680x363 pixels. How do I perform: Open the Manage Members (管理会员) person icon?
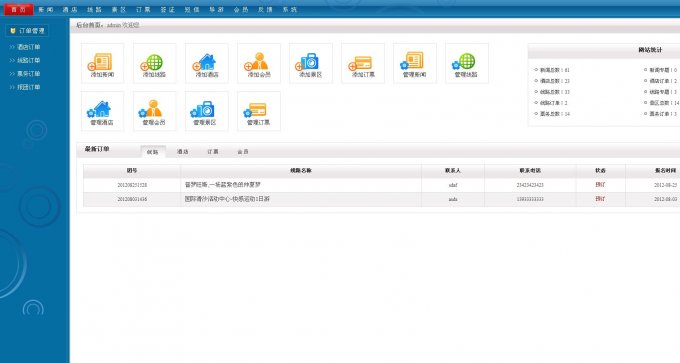click(154, 111)
